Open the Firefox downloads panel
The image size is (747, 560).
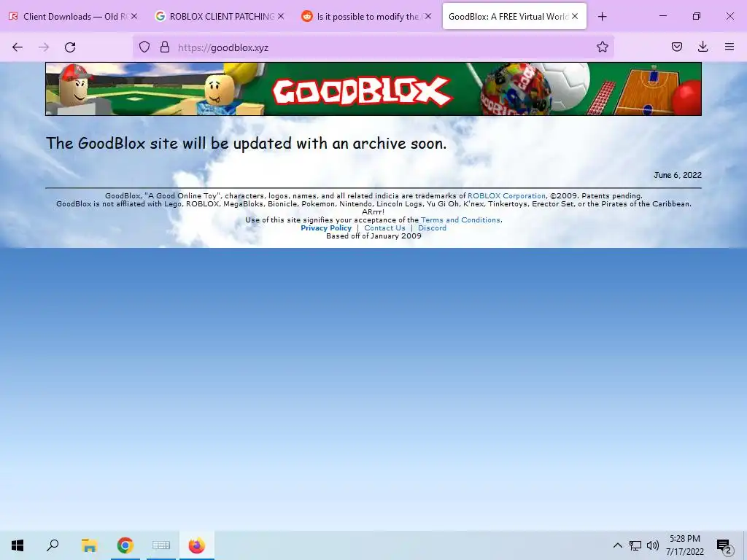(x=703, y=47)
